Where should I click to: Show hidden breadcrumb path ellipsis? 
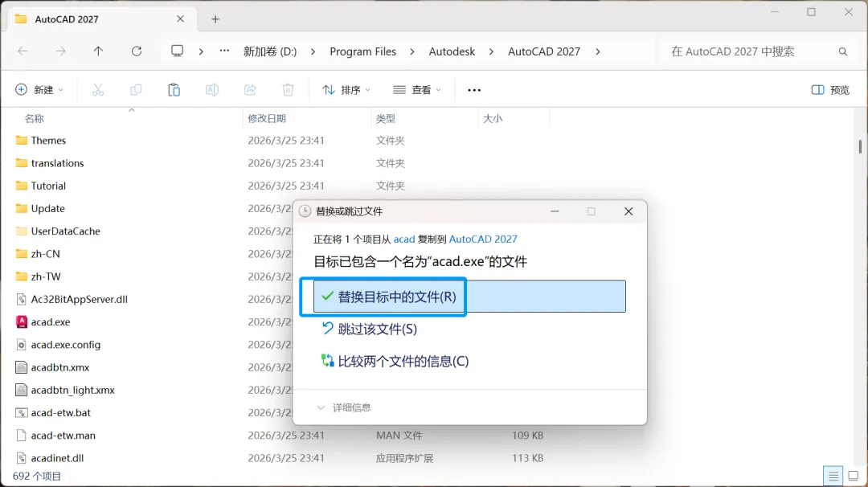click(x=224, y=51)
